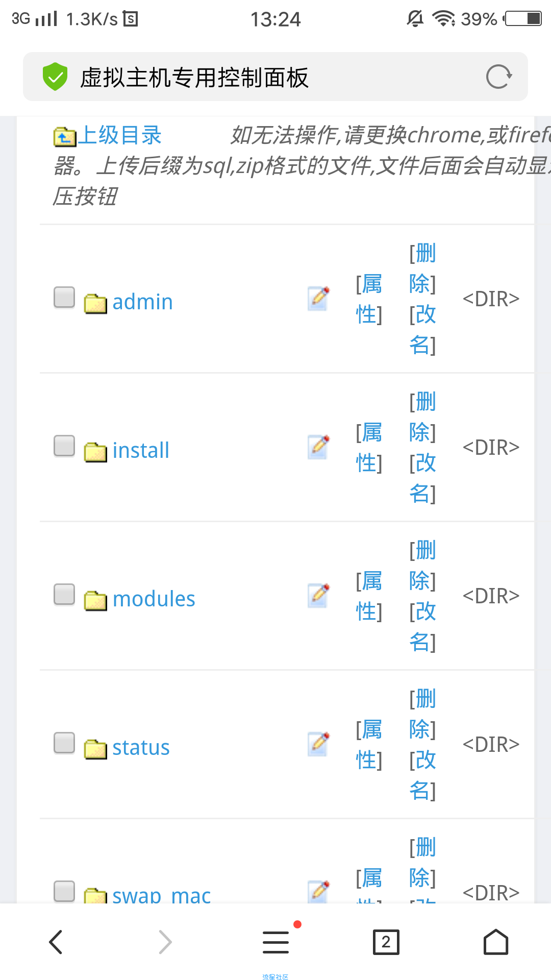Open the browser hamburger menu
The width and height of the screenshot is (551, 980).
pyautogui.click(x=276, y=942)
